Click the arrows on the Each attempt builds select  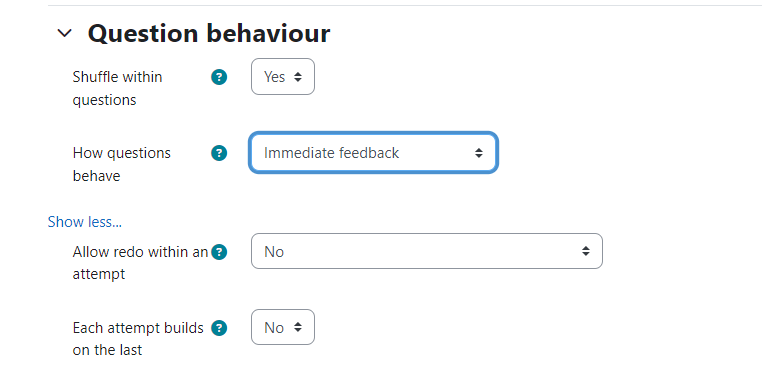pyautogui.click(x=298, y=328)
